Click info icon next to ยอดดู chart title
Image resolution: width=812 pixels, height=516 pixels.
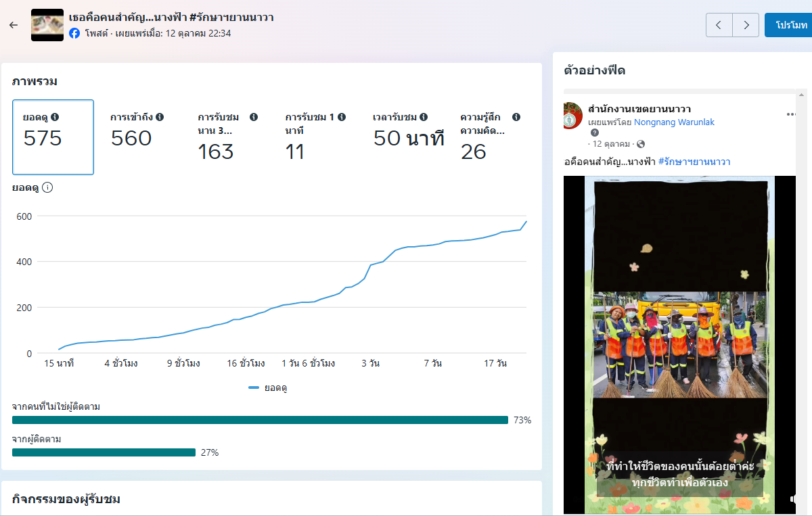pos(47,188)
